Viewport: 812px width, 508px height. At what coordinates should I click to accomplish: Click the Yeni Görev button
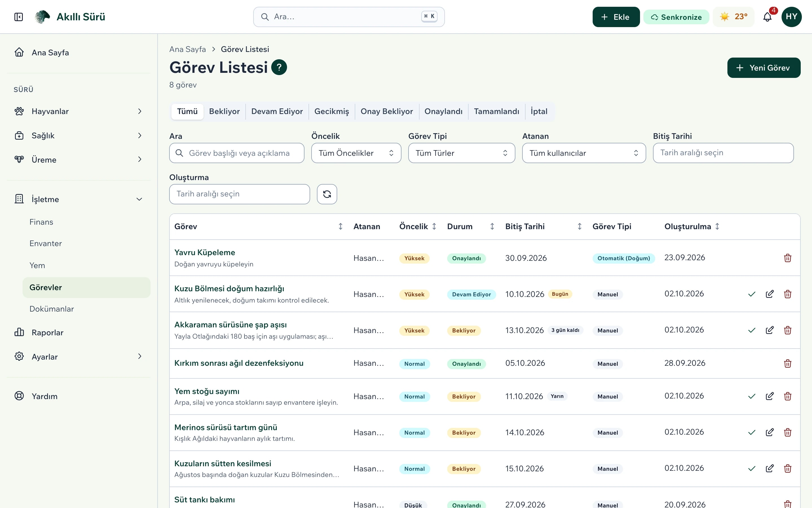coord(764,68)
